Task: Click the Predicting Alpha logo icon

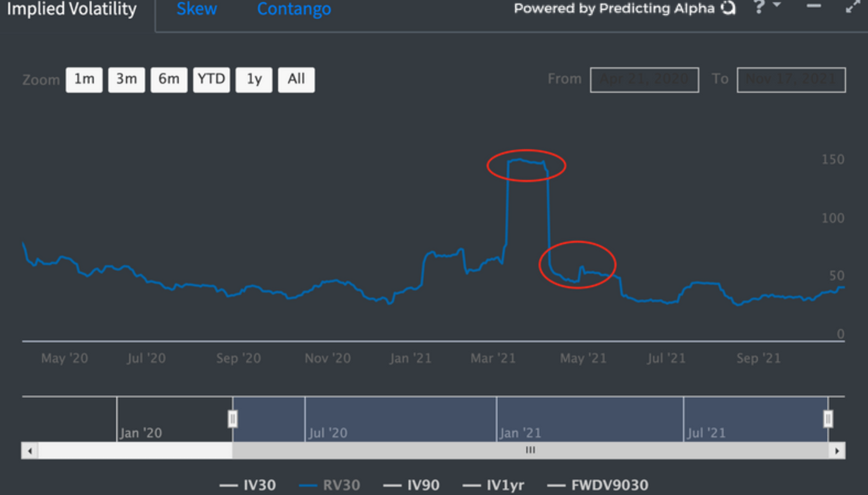Action: pyautogui.click(x=728, y=8)
